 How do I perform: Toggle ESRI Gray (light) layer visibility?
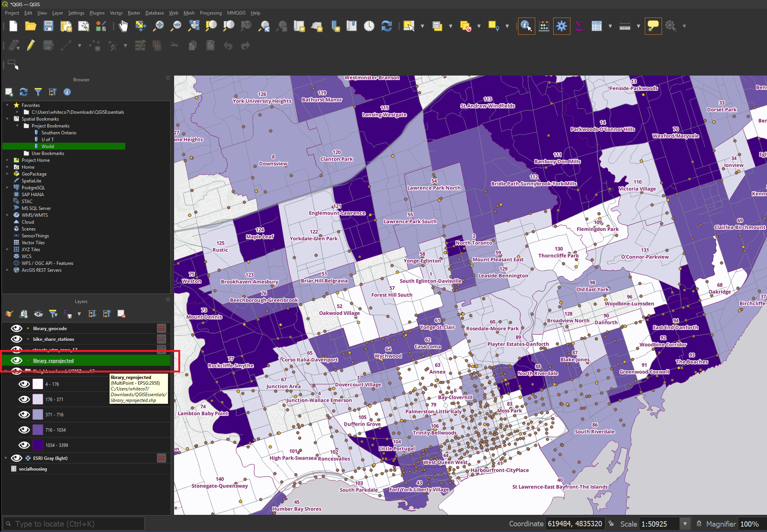click(x=16, y=458)
